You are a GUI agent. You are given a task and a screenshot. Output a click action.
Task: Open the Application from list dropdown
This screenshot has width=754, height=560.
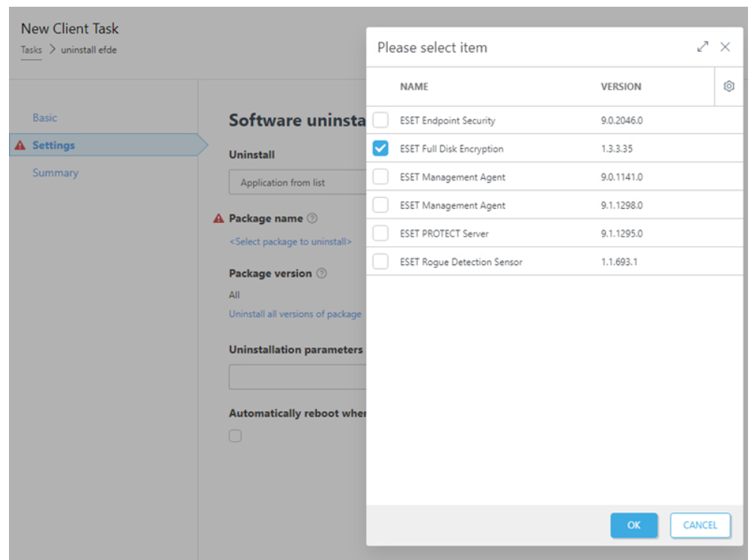click(x=298, y=182)
